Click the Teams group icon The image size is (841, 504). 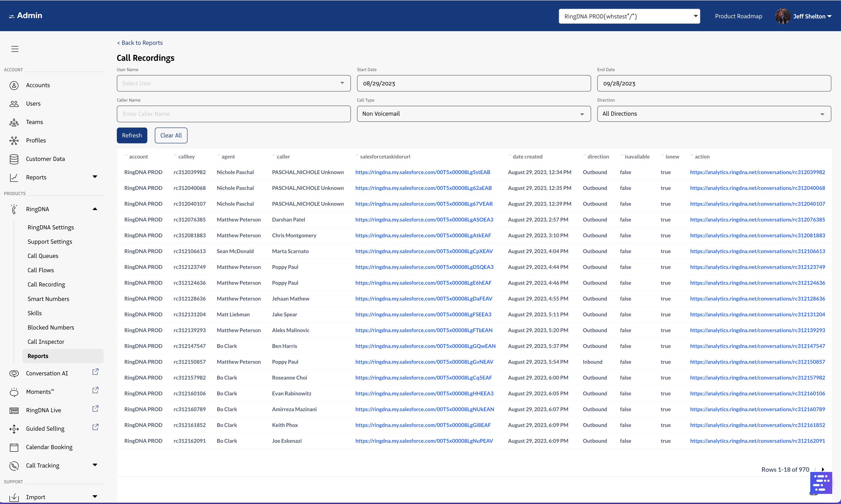[14, 122]
